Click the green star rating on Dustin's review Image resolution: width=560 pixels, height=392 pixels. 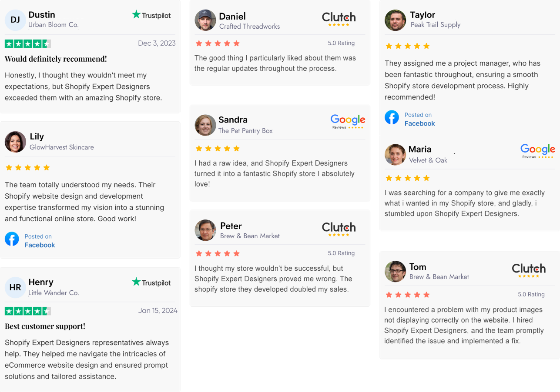click(x=28, y=43)
